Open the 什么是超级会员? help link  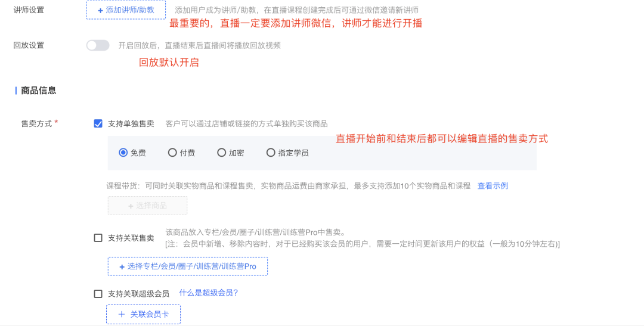(x=209, y=293)
